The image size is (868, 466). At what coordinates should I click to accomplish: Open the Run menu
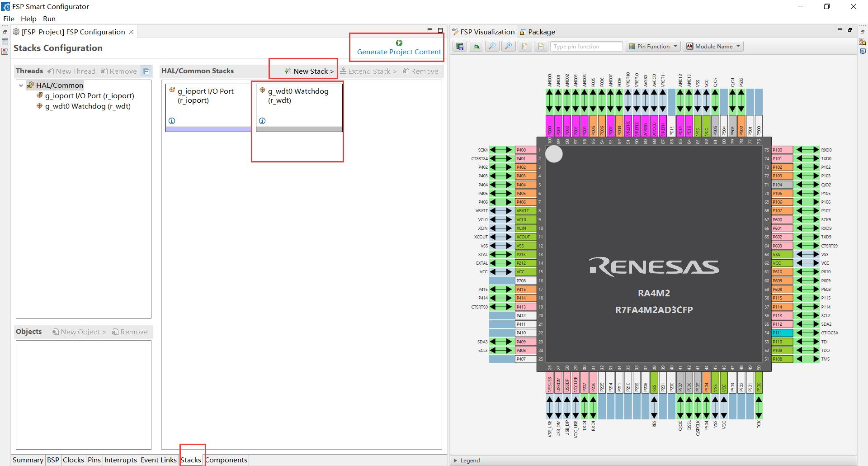[49, 19]
